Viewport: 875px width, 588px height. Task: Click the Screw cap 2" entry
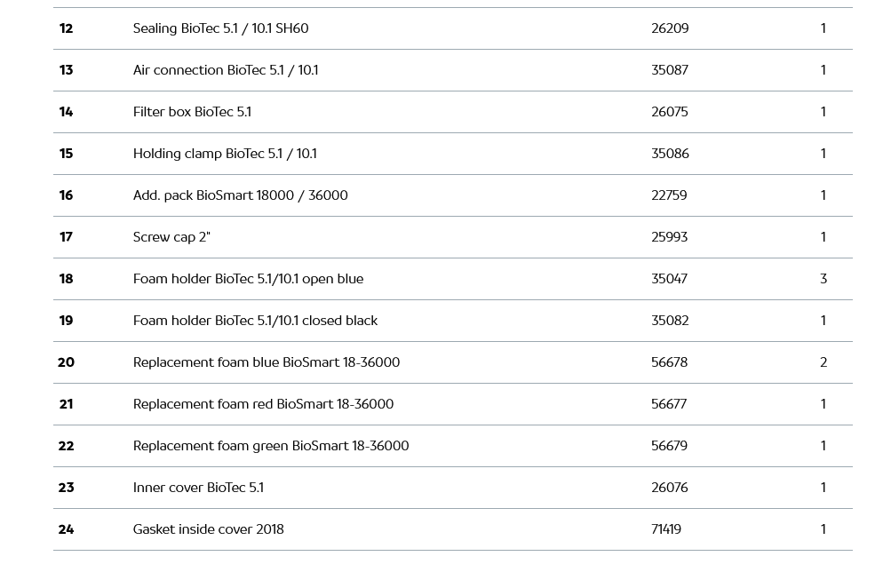click(x=171, y=237)
